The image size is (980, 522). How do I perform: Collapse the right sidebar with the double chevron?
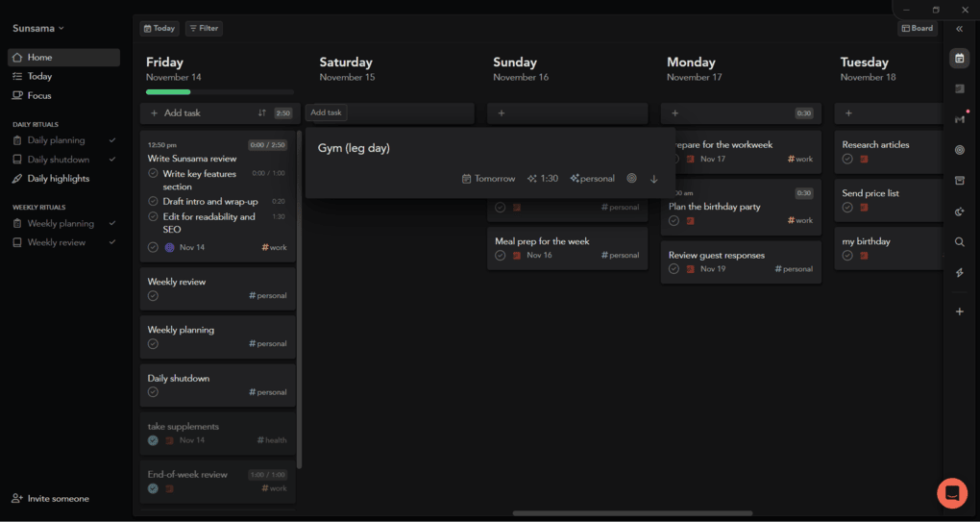coord(959,29)
